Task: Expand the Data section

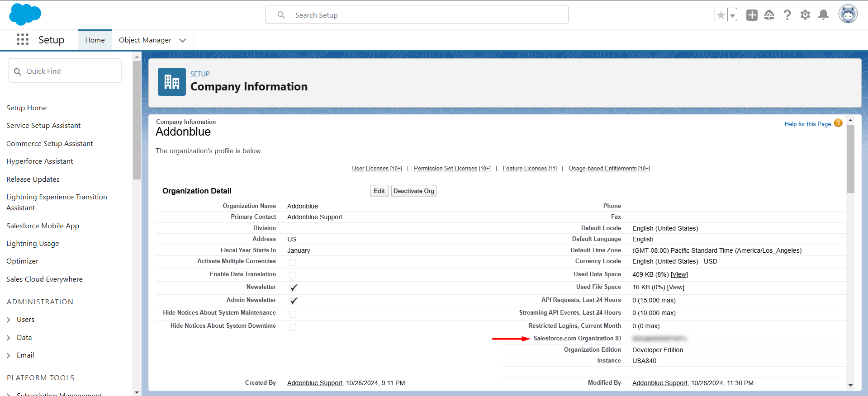Action: (x=9, y=338)
